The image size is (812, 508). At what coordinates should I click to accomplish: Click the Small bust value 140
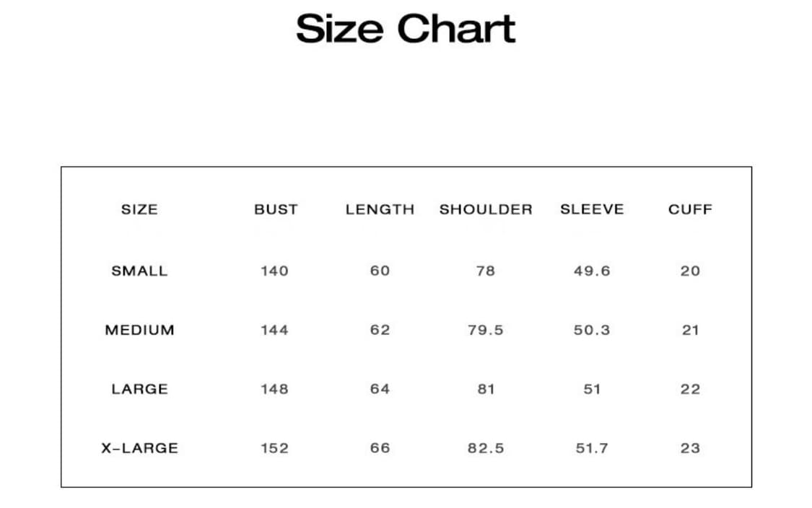coord(274,271)
